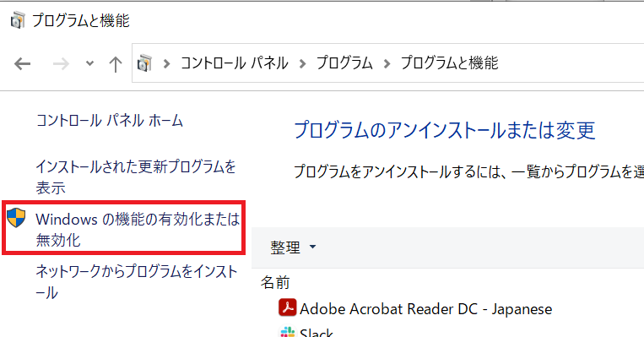The width and height of the screenshot is (644, 337).
Task: Open Windows の機能の有効化または無効化 link
Action: (138, 230)
